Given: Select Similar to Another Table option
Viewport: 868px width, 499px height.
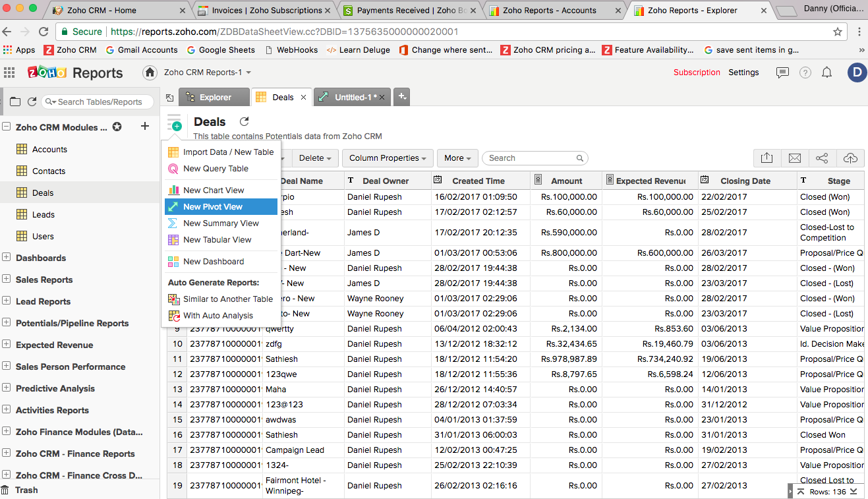Looking at the screenshot, I should click(221, 299).
